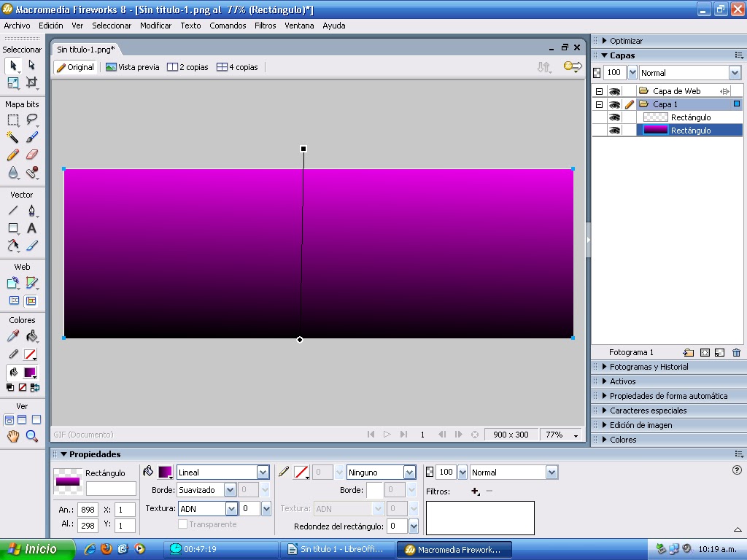Select the Crop tool
This screenshot has height=560, width=747.
[x=31, y=83]
